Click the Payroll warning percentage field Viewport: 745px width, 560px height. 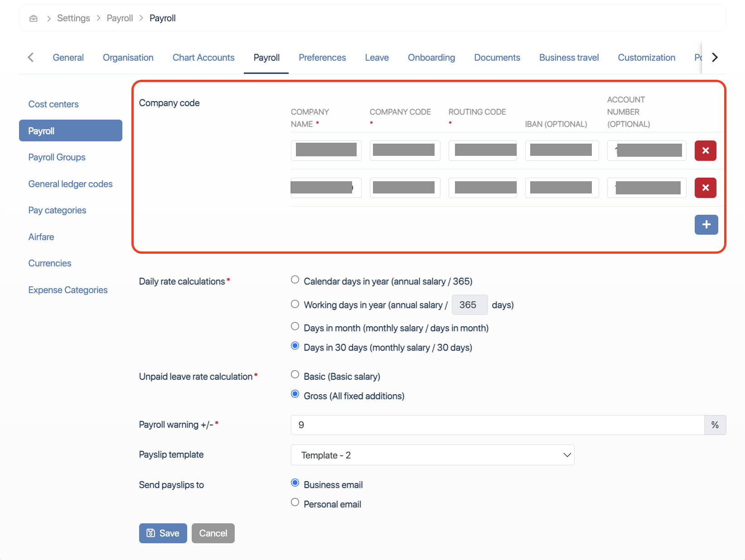coord(497,425)
